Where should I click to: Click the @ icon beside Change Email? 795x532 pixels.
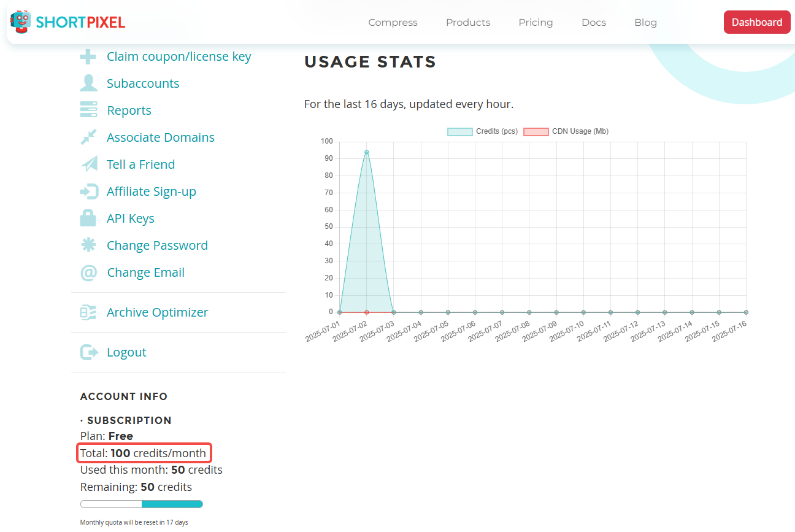pos(88,272)
